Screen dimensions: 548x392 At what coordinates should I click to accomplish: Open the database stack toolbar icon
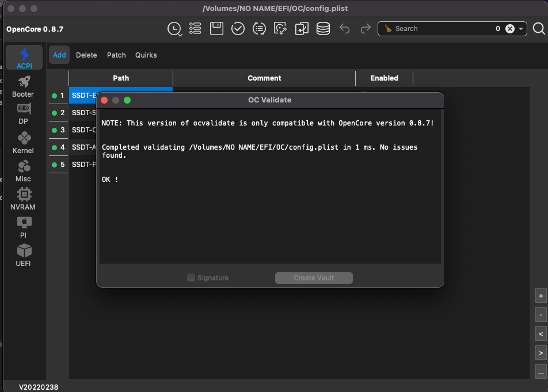[323, 29]
